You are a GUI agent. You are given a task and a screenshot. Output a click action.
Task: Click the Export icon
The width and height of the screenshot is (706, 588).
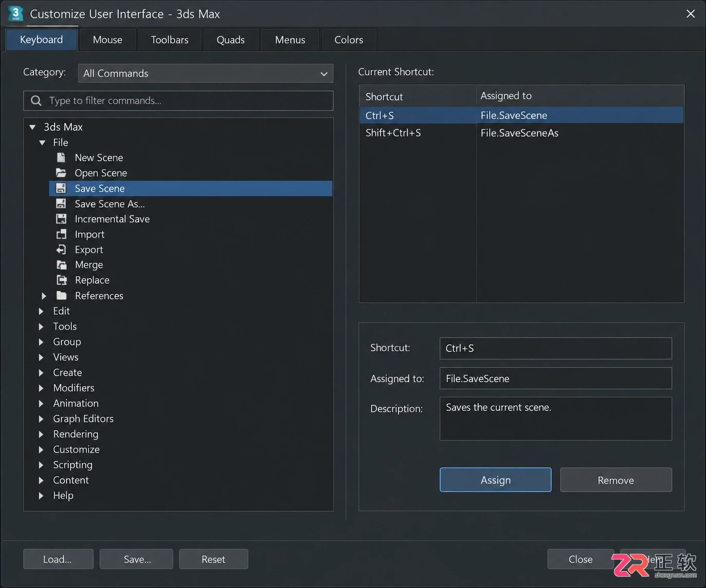pos(61,250)
